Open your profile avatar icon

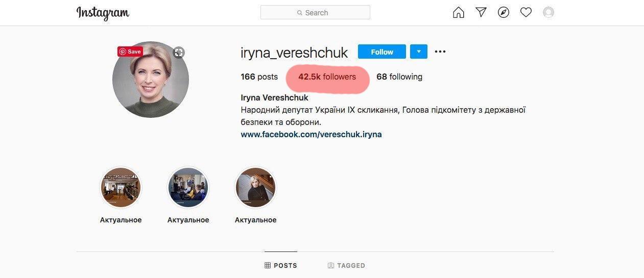(548, 13)
